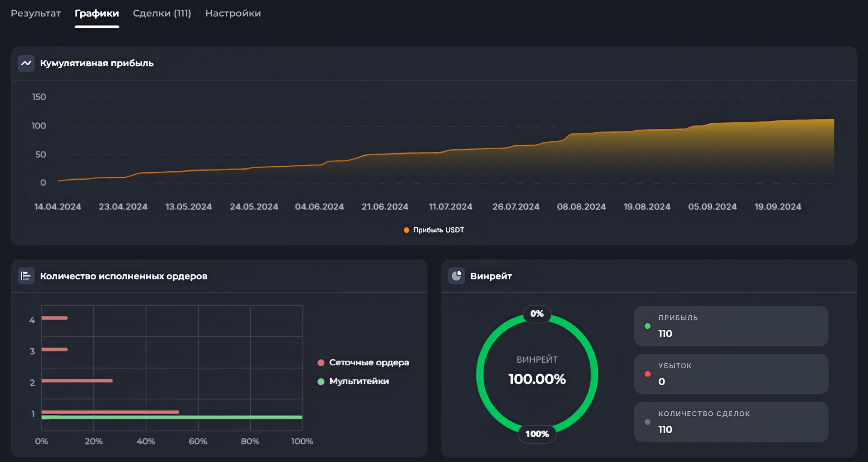Open the Результат tab

[x=36, y=13]
